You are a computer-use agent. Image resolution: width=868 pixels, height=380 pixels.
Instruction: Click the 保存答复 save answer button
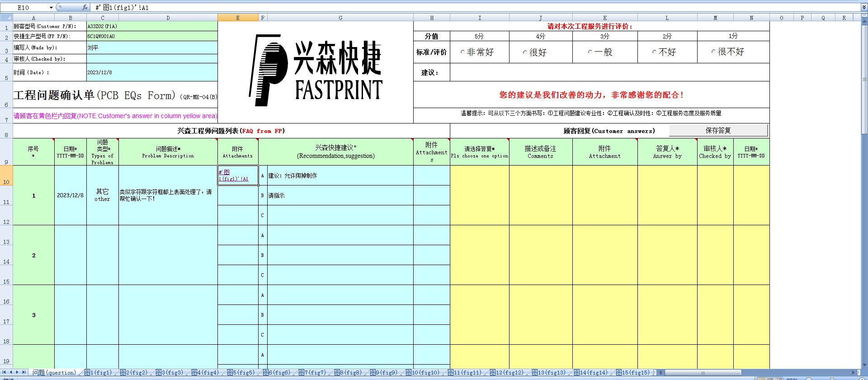[x=718, y=130]
